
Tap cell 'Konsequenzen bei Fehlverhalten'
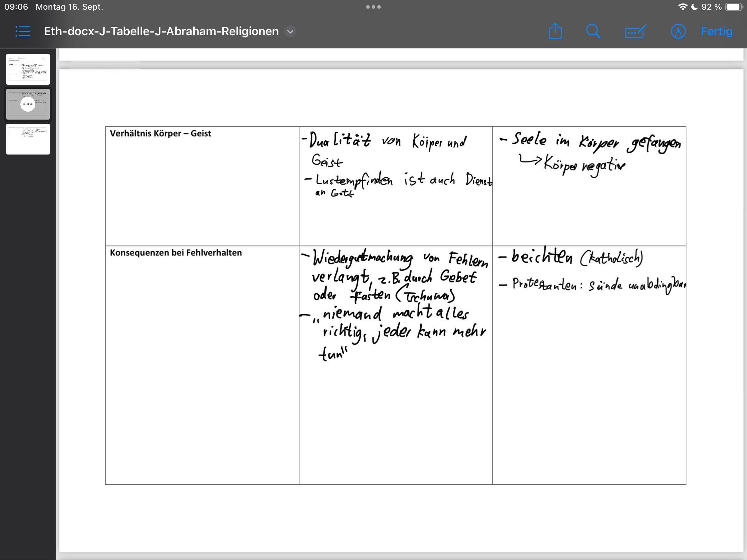[x=176, y=253]
